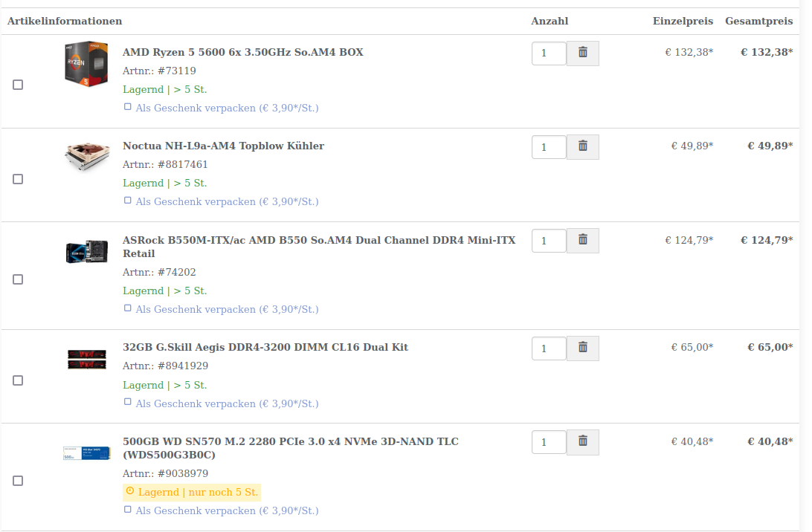Select the AMD Ryzen 5 5600 row checkbox
The width and height of the screenshot is (812, 532).
pyautogui.click(x=18, y=85)
